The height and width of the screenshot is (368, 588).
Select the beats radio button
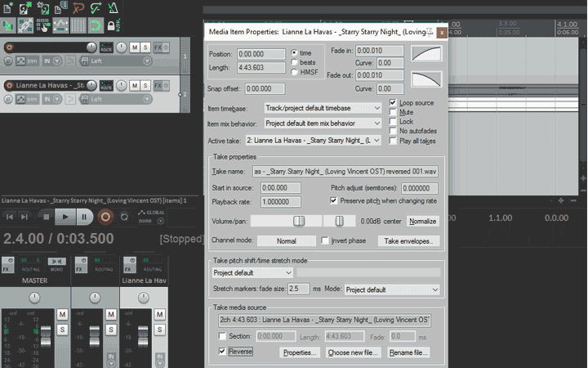coord(295,62)
